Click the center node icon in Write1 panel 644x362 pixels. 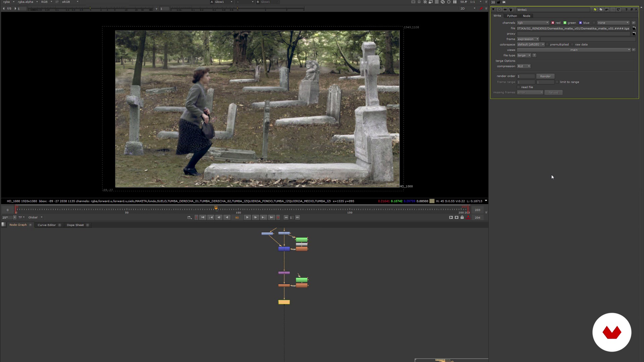[x=499, y=9]
